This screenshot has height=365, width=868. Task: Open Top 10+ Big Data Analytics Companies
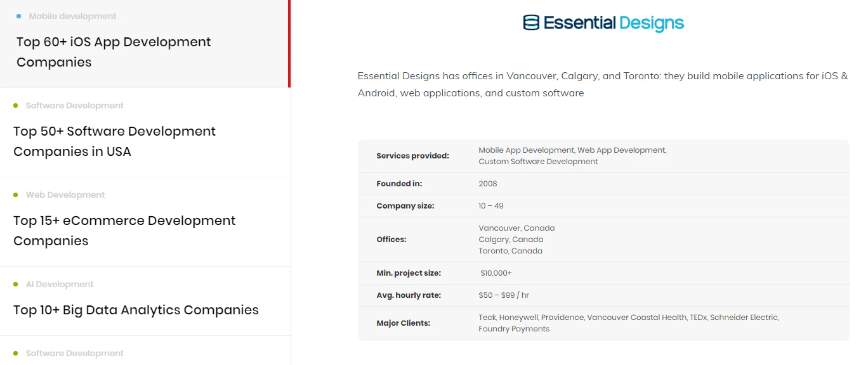136,310
